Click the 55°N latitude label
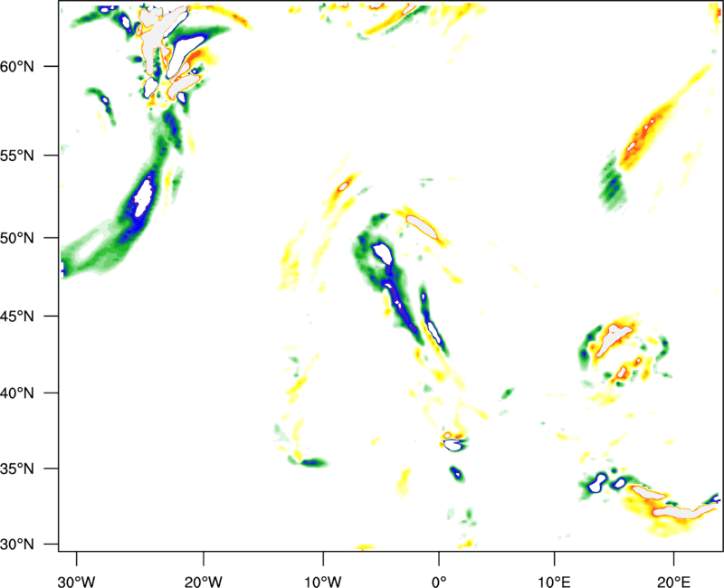 pyautogui.click(x=17, y=156)
